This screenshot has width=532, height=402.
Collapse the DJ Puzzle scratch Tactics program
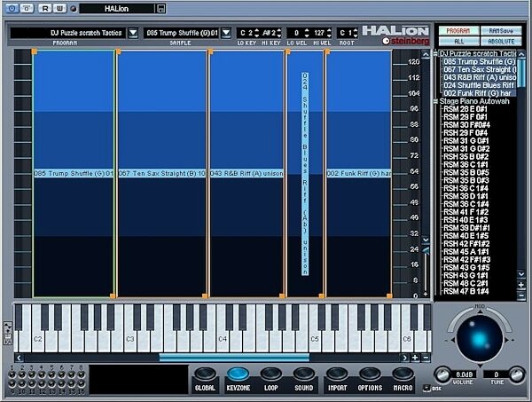[x=435, y=53]
